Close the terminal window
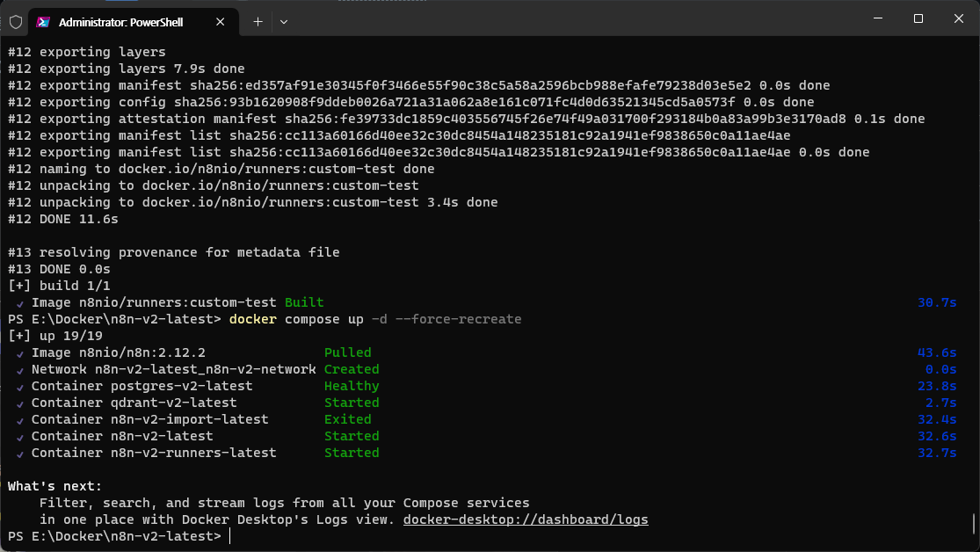 959,18
